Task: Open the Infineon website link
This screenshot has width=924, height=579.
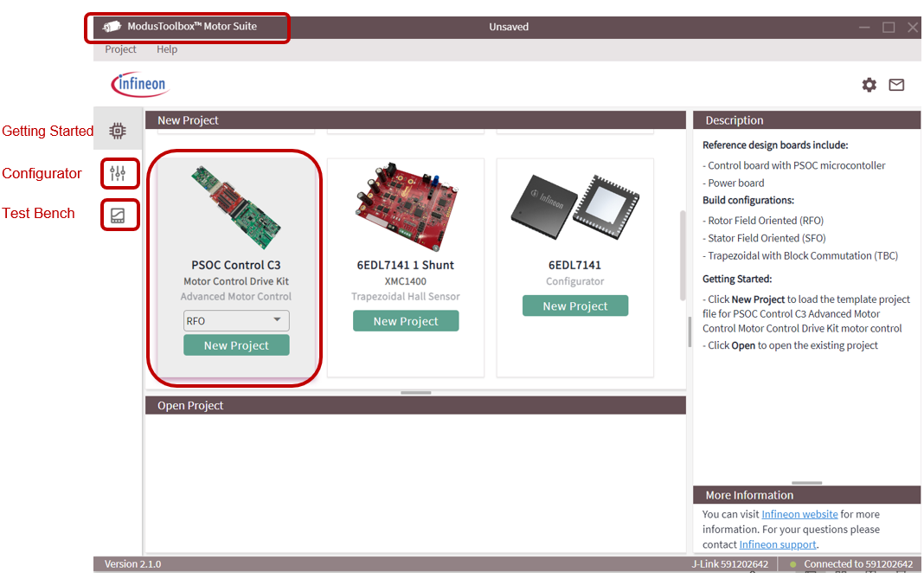Action: [799, 514]
